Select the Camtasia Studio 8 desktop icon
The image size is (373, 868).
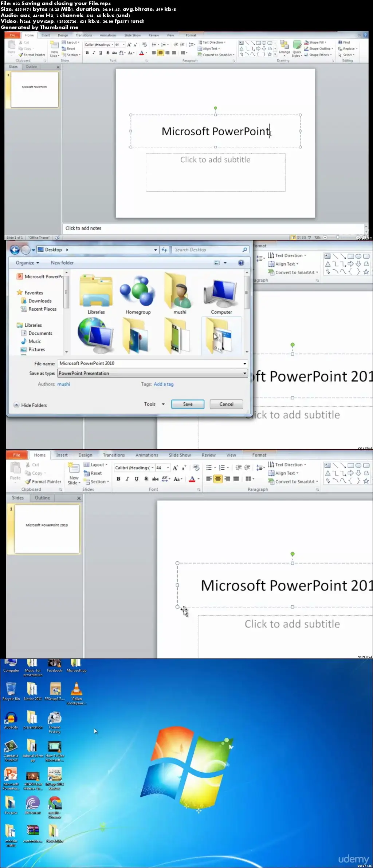(x=11, y=750)
